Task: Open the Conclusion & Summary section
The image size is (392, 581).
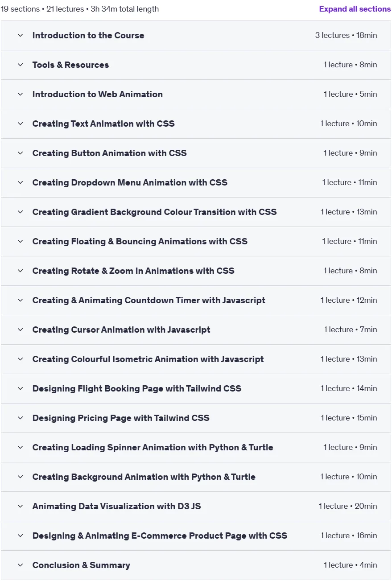Action: pos(196,565)
